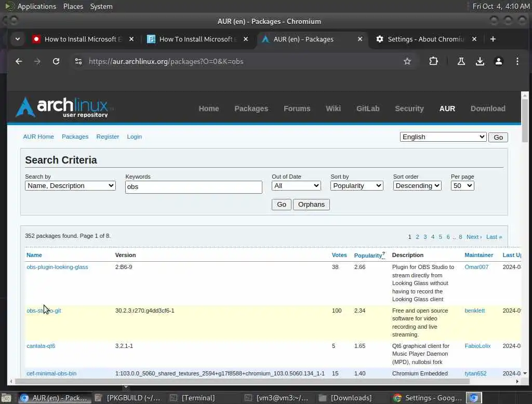This screenshot has height=404, width=532.
Task: Click the Next page link
Action: [x=474, y=237]
